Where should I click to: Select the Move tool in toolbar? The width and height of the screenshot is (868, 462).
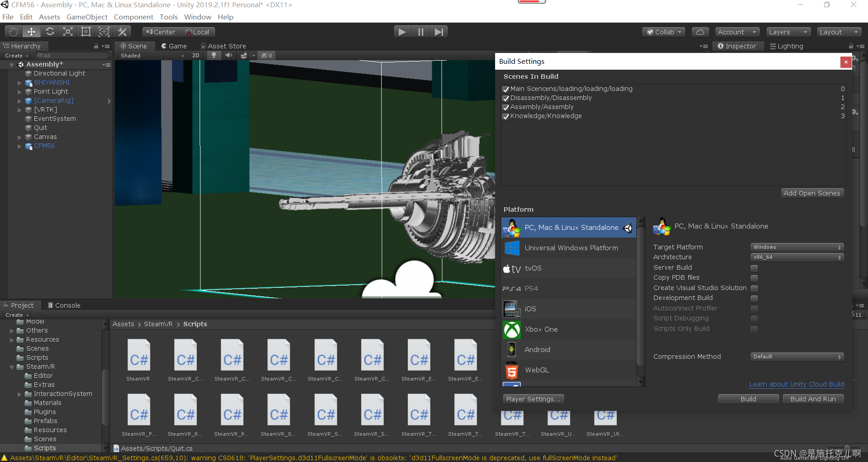tap(31, 32)
